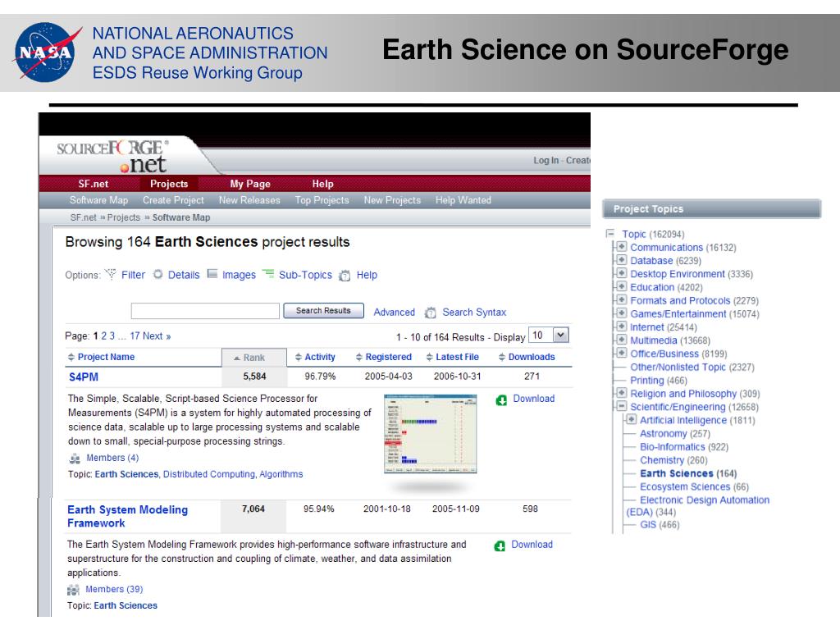This screenshot has width=840, height=630.
Task: Click the Sub-Topics tree icon
Action: coord(268,274)
